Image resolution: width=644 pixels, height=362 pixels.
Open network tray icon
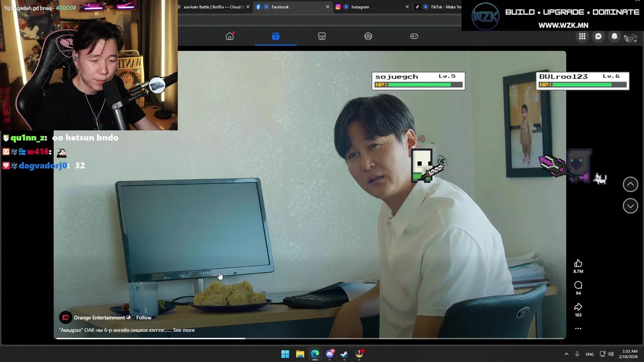coord(602,354)
